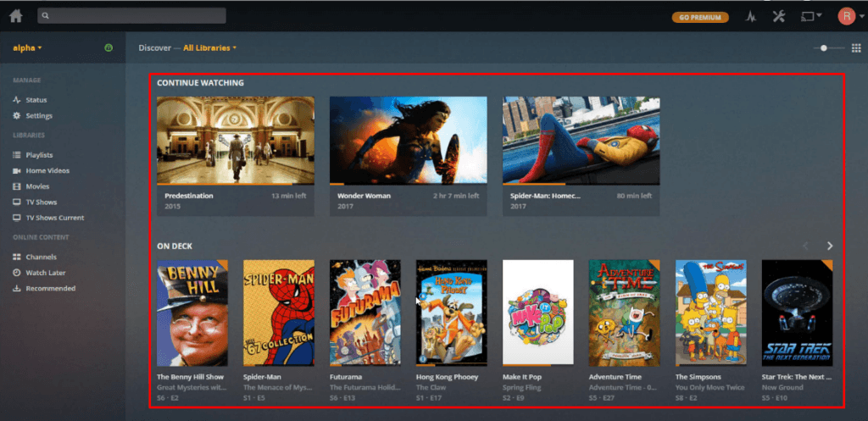Click the Movies film icon
This screenshot has width=868, height=421.
[x=17, y=186]
